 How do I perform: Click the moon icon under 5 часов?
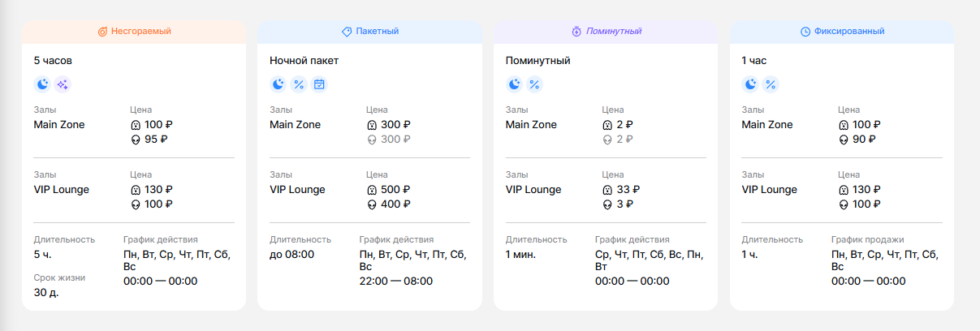(42, 84)
